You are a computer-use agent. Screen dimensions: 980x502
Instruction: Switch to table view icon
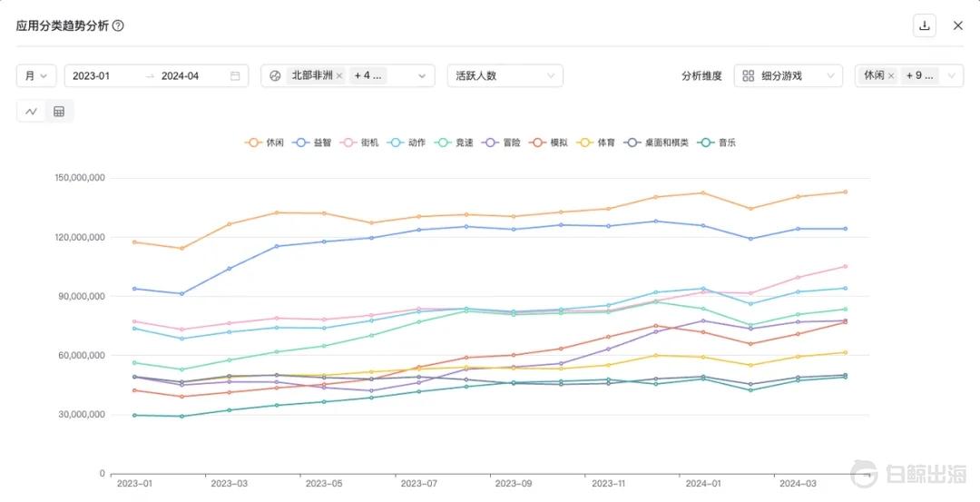pyautogui.click(x=59, y=112)
